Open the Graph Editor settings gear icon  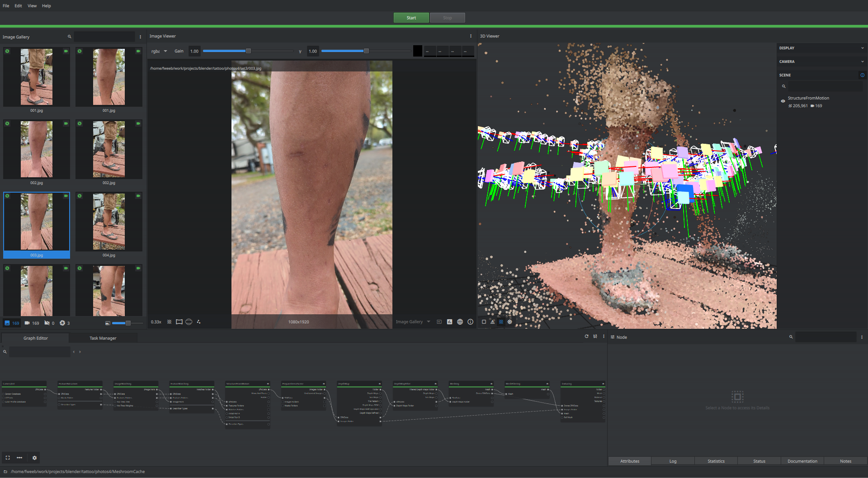pos(34,458)
